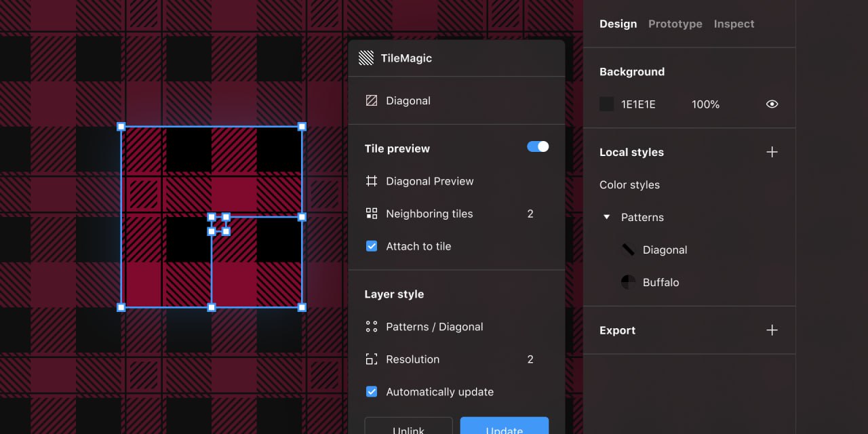This screenshot has height=434, width=868.
Task: Switch to the Prototype tab
Action: point(675,24)
